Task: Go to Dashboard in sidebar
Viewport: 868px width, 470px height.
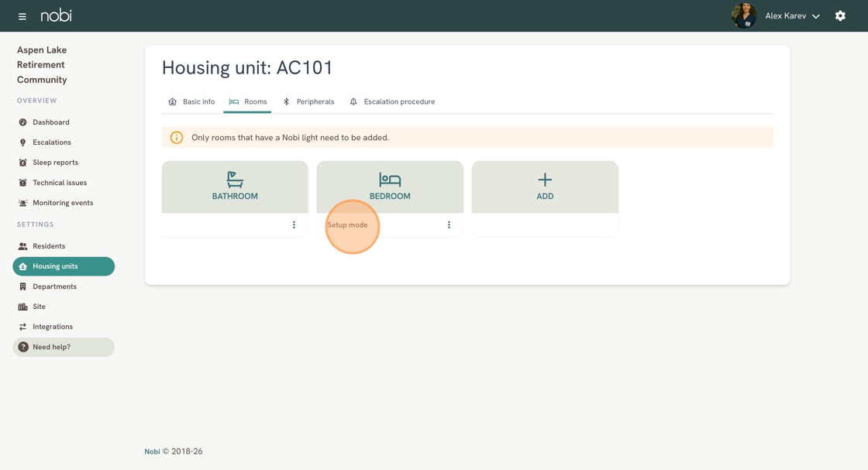Action: 50,122
